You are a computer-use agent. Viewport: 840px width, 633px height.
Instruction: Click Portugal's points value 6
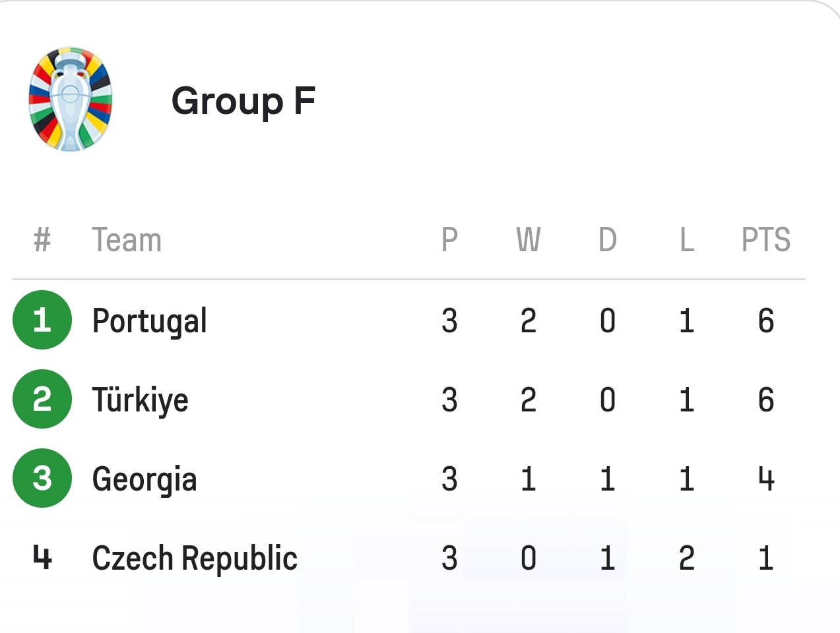[766, 321]
